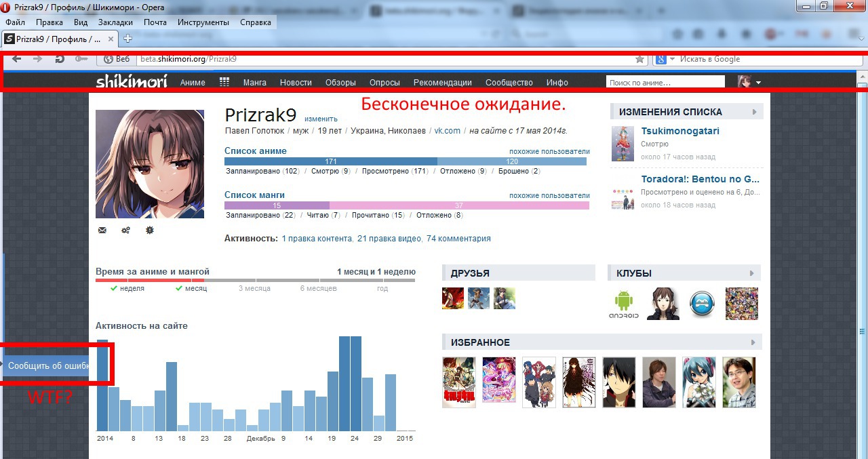Open the profile settings gears icon
868x459 pixels.
click(125, 231)
